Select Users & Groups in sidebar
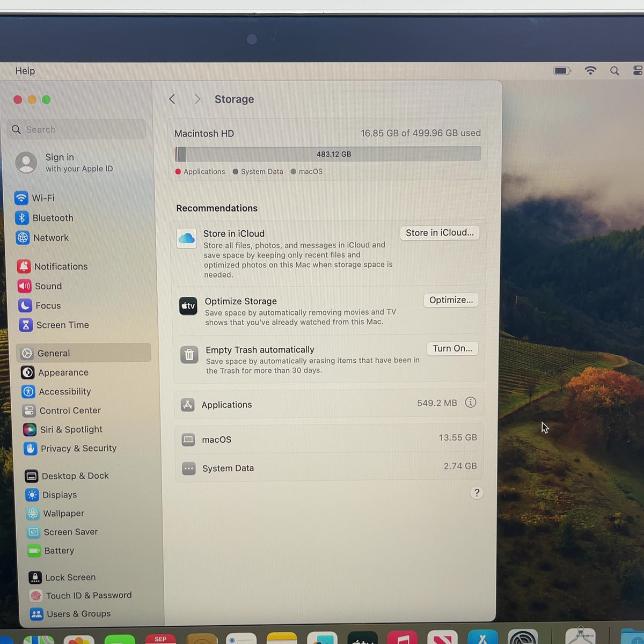 pos(70,614)
